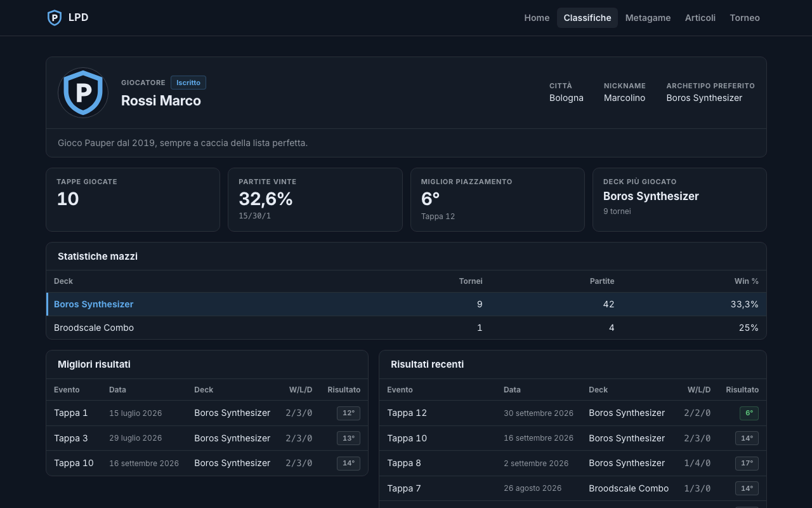Click the player name Rossi Marco

pos(161,100)
